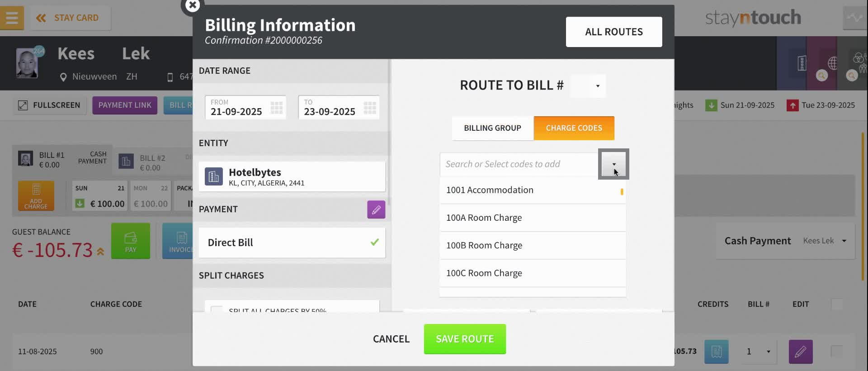This screenshot has width=868, height=371.
Task: Select the Hotelbytes entity card
Action: (x=292, y=177)
